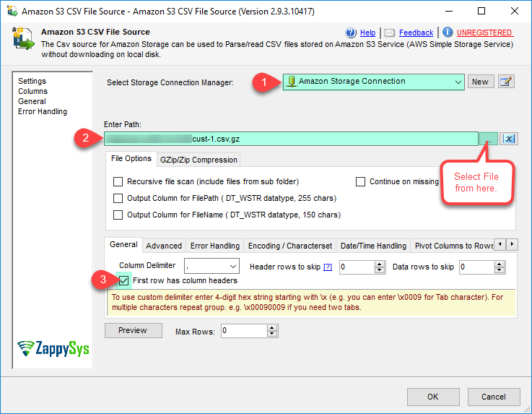This screenshot has height=414, width=532.
Task: Click the blue info icon beside UNREGISTERED
Action: click(x=448, y=33)
